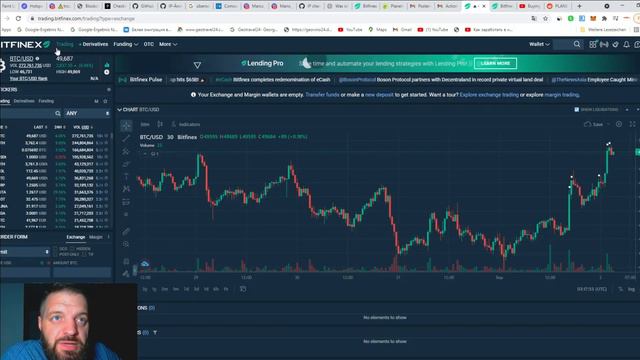
Task: Open the Bitfinex Pulse icon in the header
Action: 604,44
